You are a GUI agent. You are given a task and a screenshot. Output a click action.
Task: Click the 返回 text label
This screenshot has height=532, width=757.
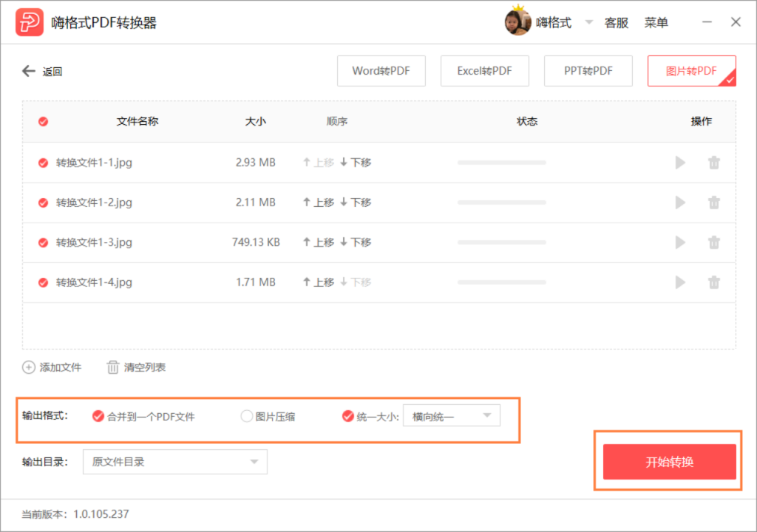click(x=52, y=72)
